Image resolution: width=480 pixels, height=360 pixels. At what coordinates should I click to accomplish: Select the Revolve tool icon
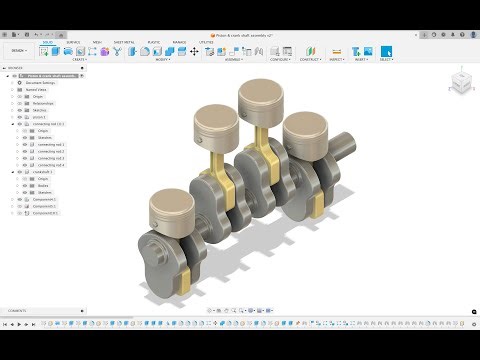(x=68, y=51)
